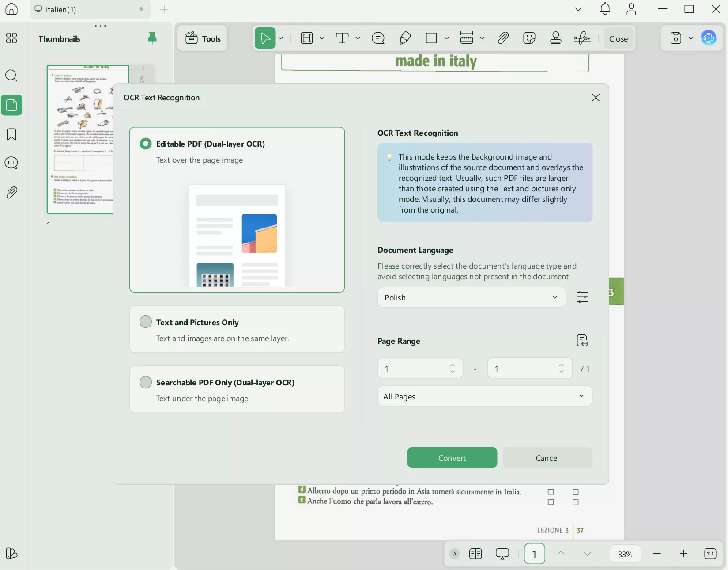This screenshot has height=570, width=728.
Task: Close the OCR Text Recognition dialog
Action: pos(596,98)
